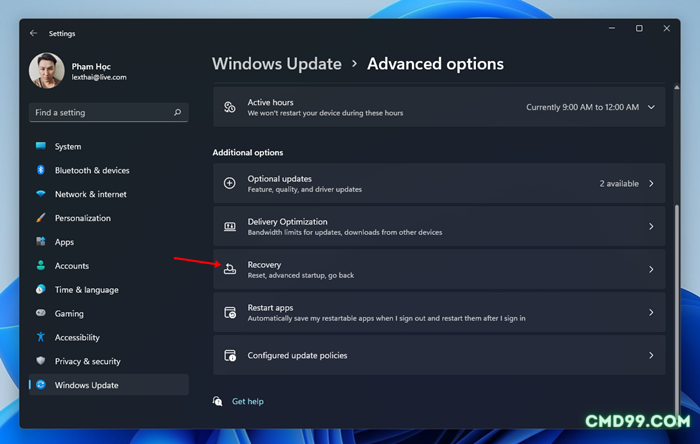Open Restart apps title
The image size is (700, 444).
(270, 307)
